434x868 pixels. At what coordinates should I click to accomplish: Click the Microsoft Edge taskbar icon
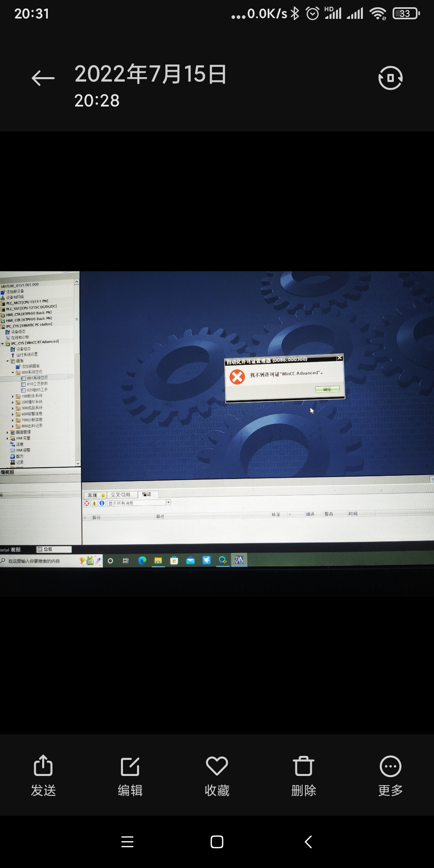(x=142, y=561)
